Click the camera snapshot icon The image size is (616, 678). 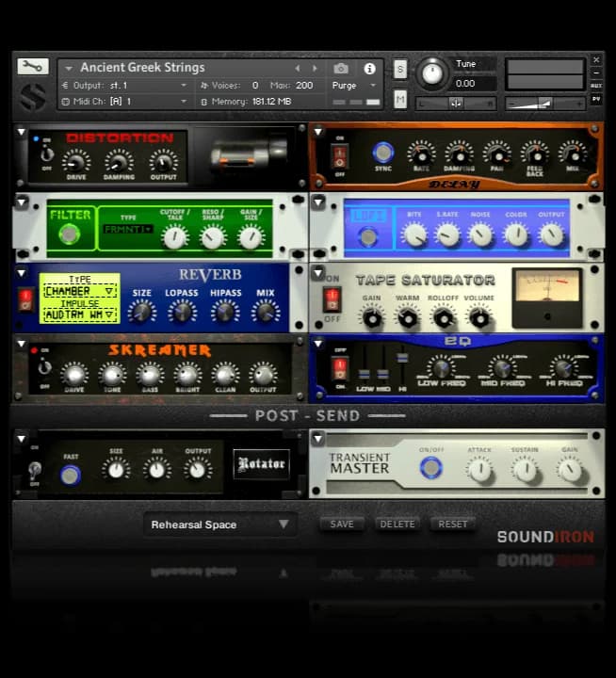pos(341,69)
